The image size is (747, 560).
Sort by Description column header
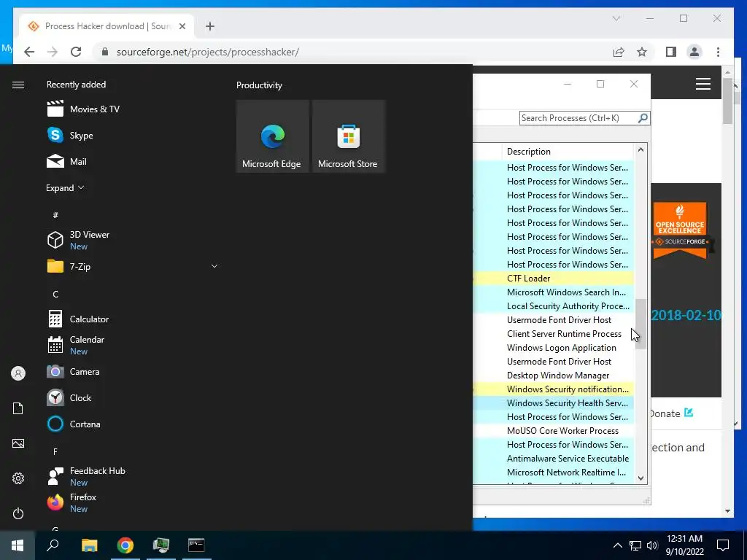pos(568,152)
